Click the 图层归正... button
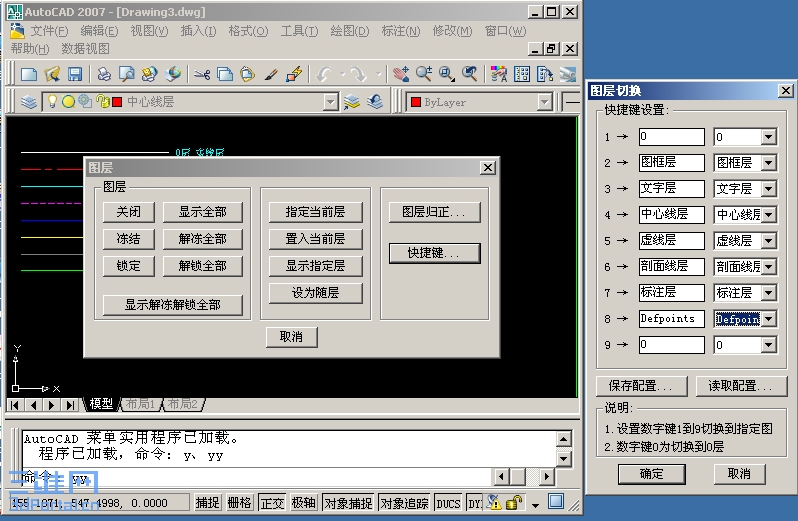The image size is (798, 521). 434,212
